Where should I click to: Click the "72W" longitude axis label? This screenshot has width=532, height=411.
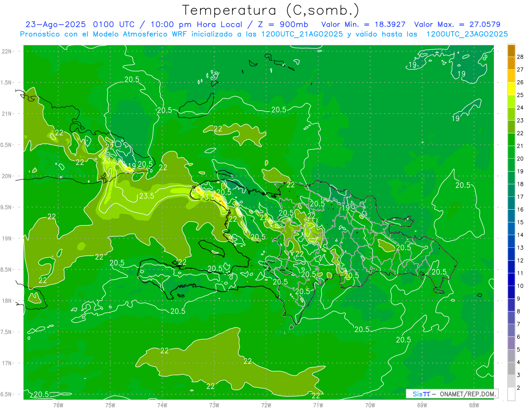[x=266, y=405]
